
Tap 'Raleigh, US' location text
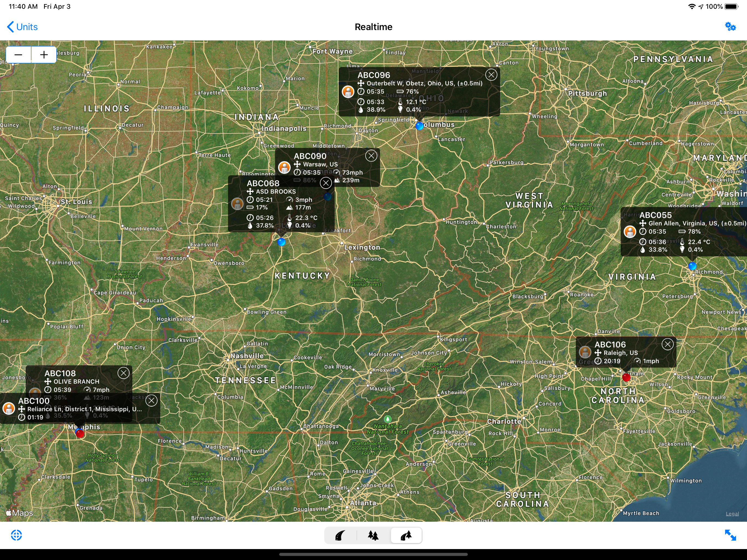(621, 353)
